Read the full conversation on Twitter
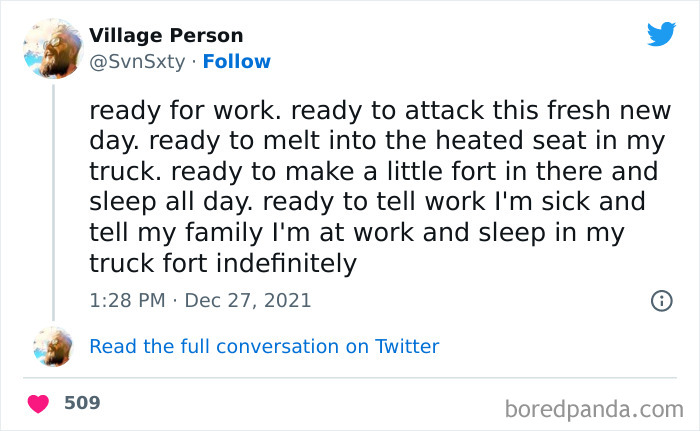The image size is (700, 431). click(x=264, y=347)
